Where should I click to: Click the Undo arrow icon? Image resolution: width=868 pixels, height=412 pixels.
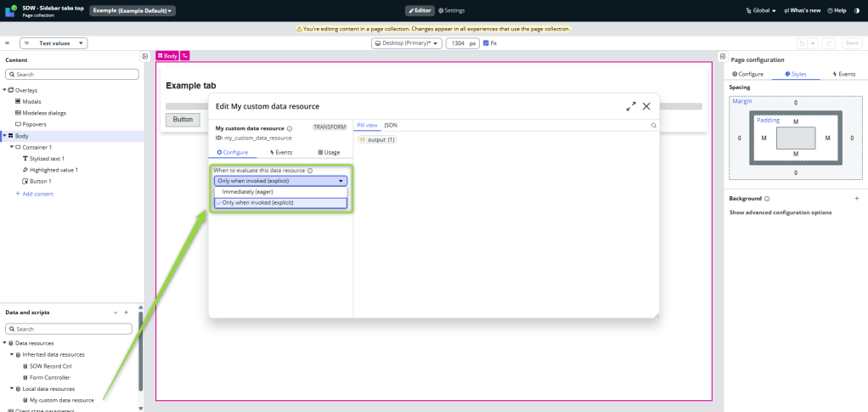(802, 43)
